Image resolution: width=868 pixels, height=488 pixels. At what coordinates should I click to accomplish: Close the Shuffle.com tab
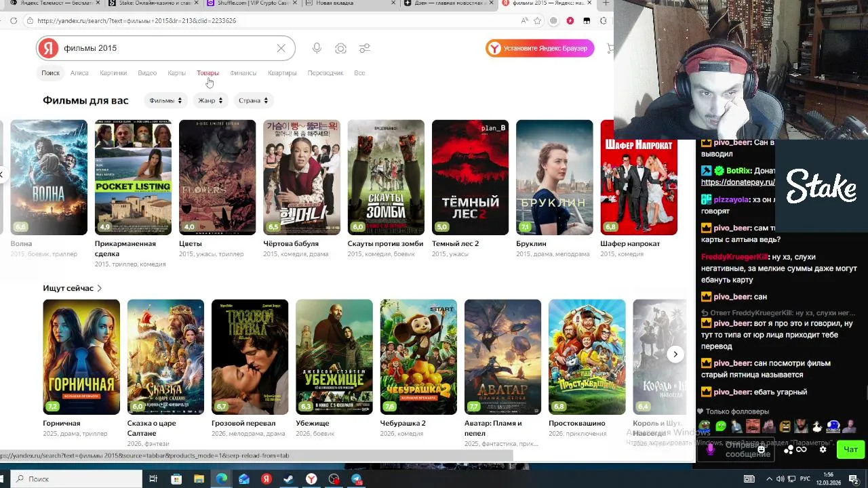[295, 3]
